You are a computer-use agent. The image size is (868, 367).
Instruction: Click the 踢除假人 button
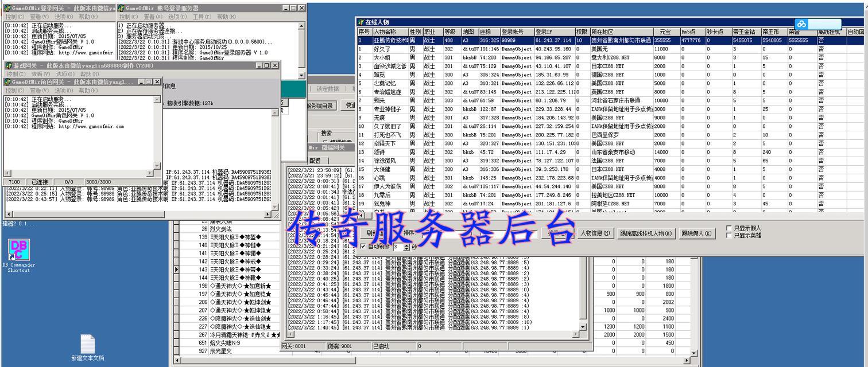[x=697, y=233]
